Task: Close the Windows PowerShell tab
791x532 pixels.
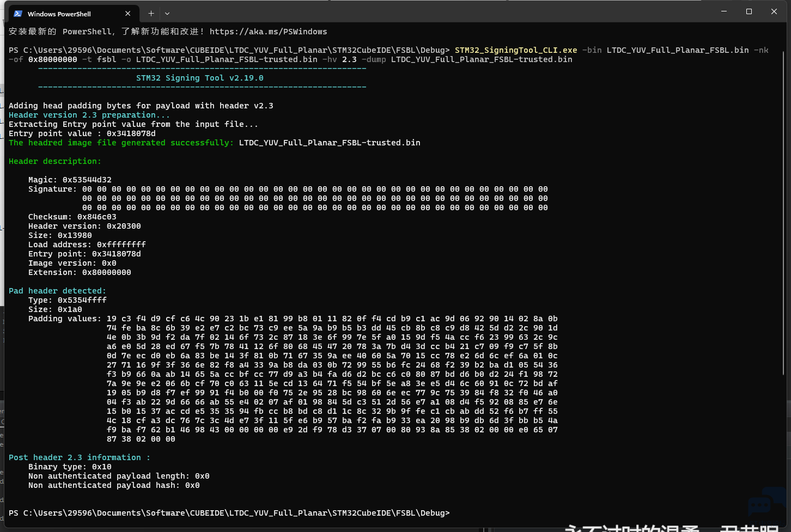Action: (127, 14)
